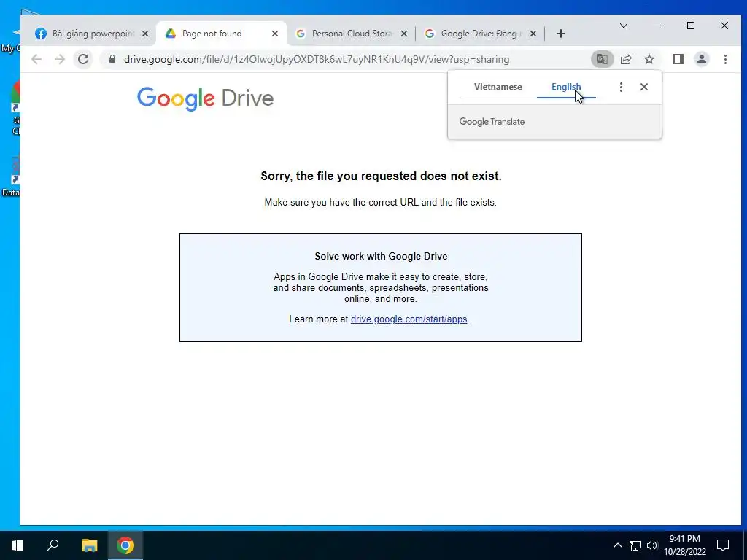The width and height of the screenshot is (747, 560).
Task: Open a new tab with plus button
Action: pos(561,34)
